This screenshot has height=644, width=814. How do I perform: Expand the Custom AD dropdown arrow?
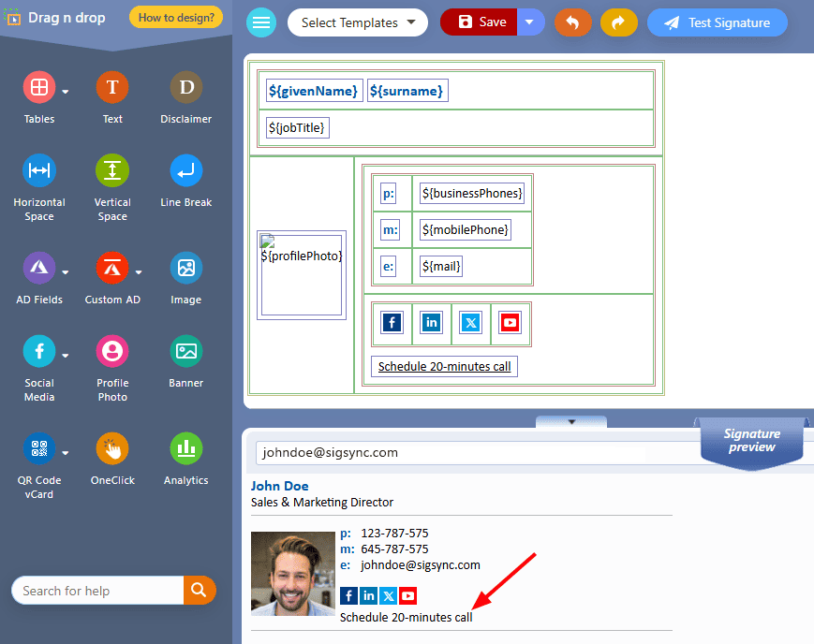(x=139, y=272)
